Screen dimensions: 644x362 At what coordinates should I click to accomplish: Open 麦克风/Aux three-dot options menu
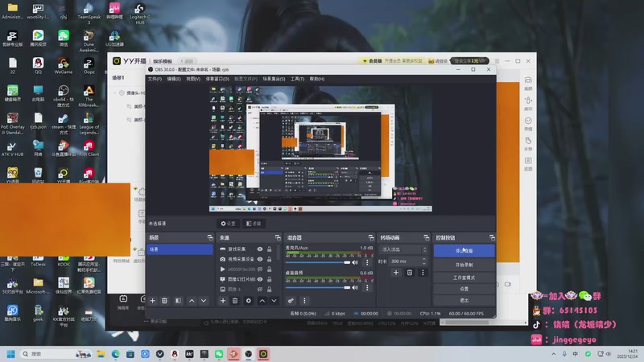(367, 262)
